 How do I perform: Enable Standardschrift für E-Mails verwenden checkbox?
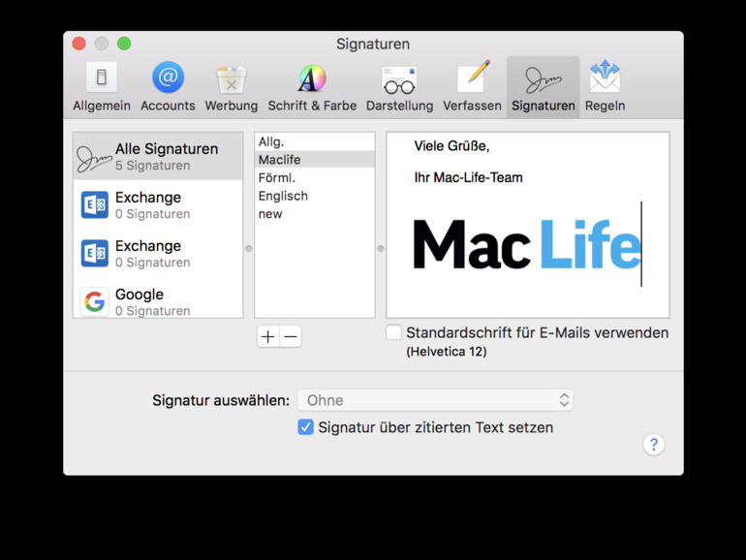tap(393, 332)
